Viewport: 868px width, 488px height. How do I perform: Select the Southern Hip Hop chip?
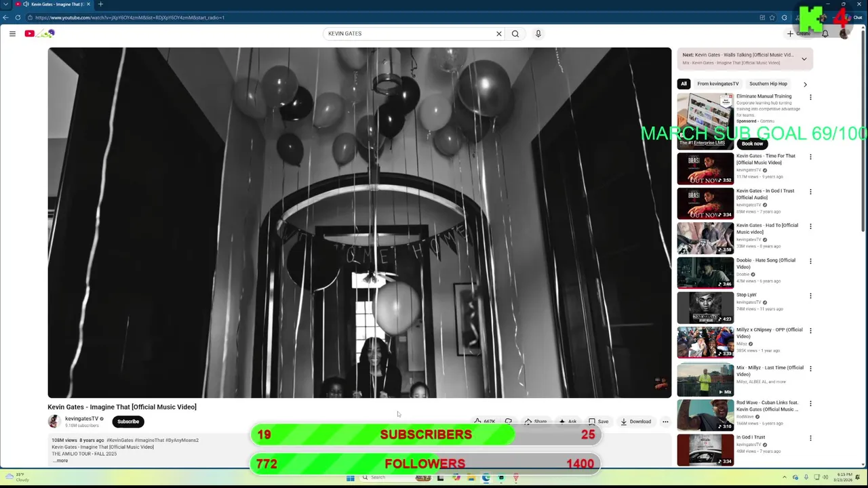(x=768, y=84)
